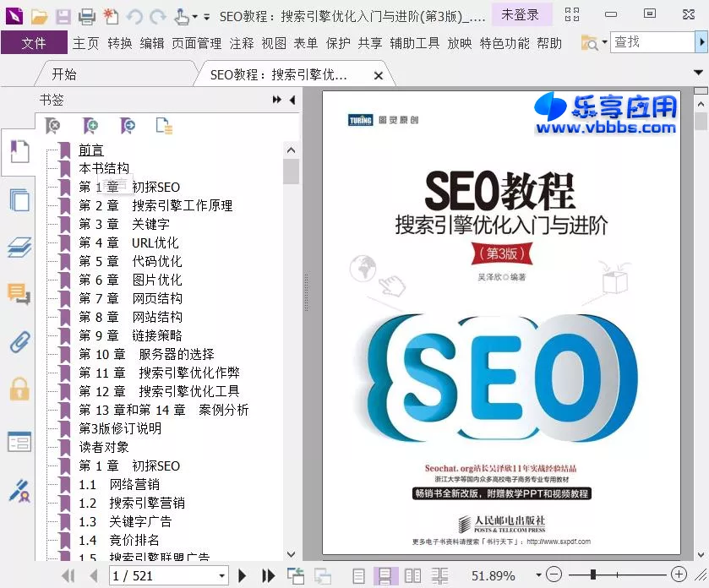709x588 pixels.
Task: Go to the first page
Action: pyautogui.click(x=68, y=575)
